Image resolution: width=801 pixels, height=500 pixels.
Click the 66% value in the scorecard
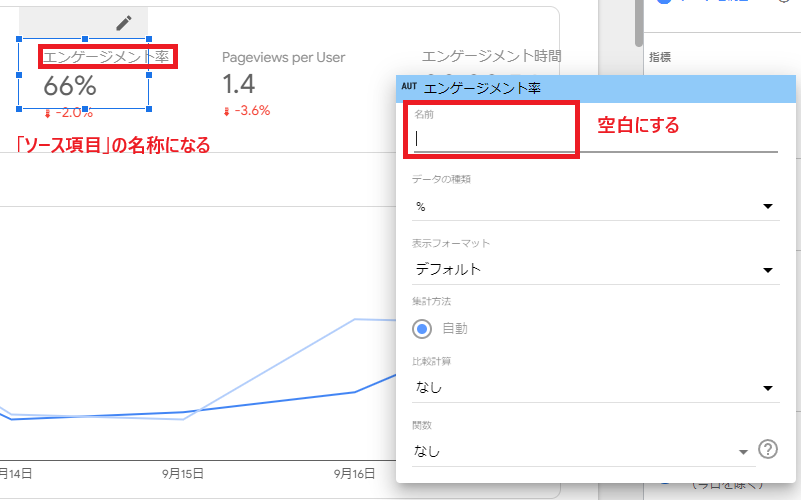(x=70, y=87)
